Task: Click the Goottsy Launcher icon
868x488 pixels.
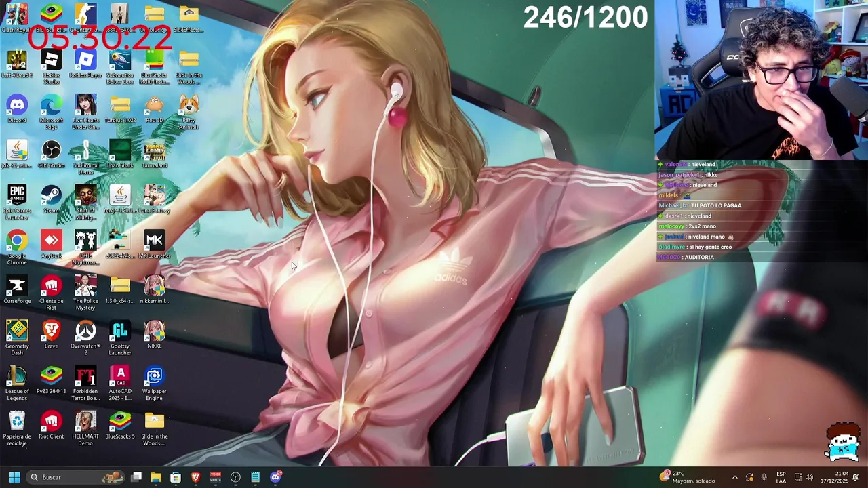Action: pos(120,338)
